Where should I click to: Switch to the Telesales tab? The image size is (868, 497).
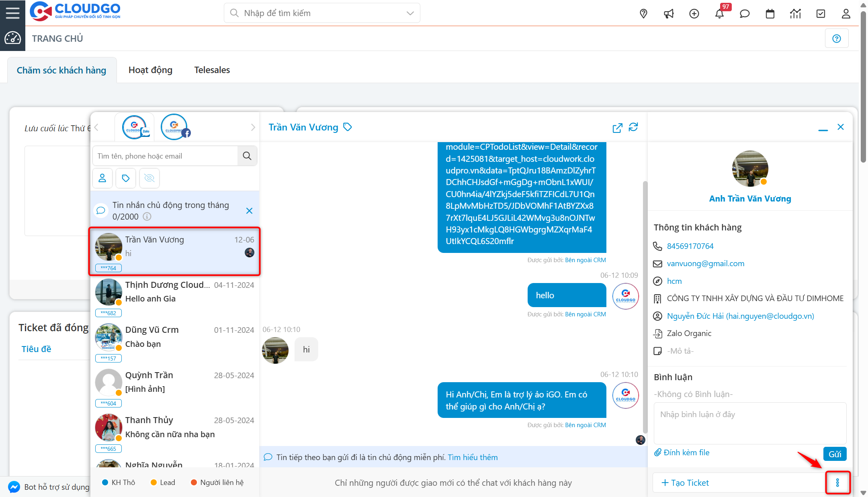tap(212, 69)
